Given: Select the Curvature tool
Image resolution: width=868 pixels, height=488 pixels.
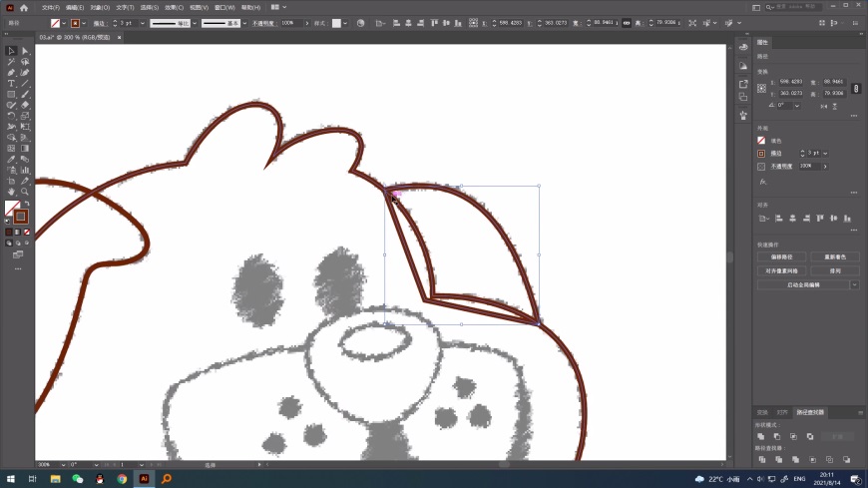Looking at the screenshot, I should click(x=25, y=72).
